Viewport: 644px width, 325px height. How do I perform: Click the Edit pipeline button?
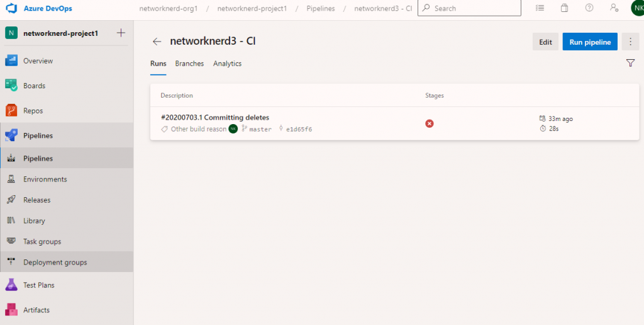(545, 42)
